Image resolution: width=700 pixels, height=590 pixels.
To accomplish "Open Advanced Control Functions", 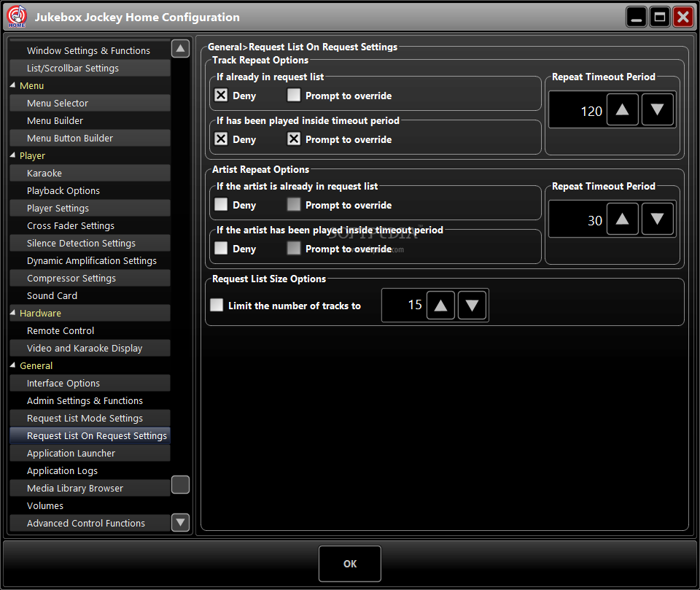I will pos(90,523).
